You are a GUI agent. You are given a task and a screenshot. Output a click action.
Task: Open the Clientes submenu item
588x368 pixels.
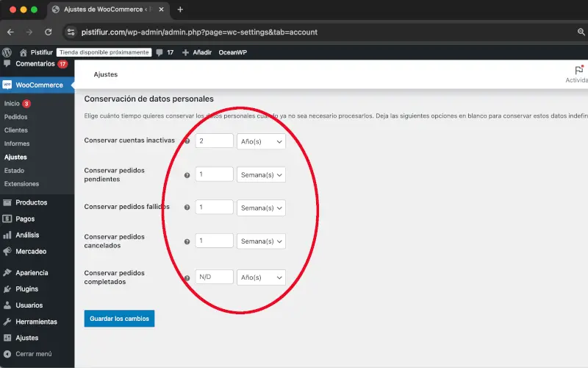[x=15, y=130]
